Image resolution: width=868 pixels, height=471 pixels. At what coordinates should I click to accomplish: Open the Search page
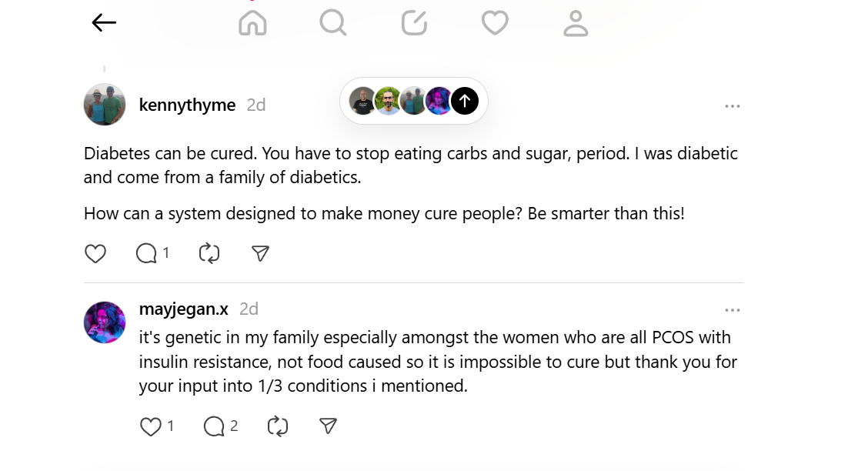coord(333,23)
